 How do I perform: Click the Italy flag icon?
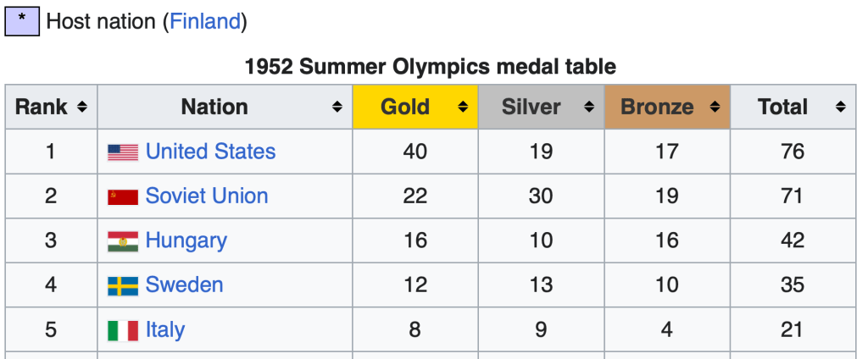[x=123, y=330]
